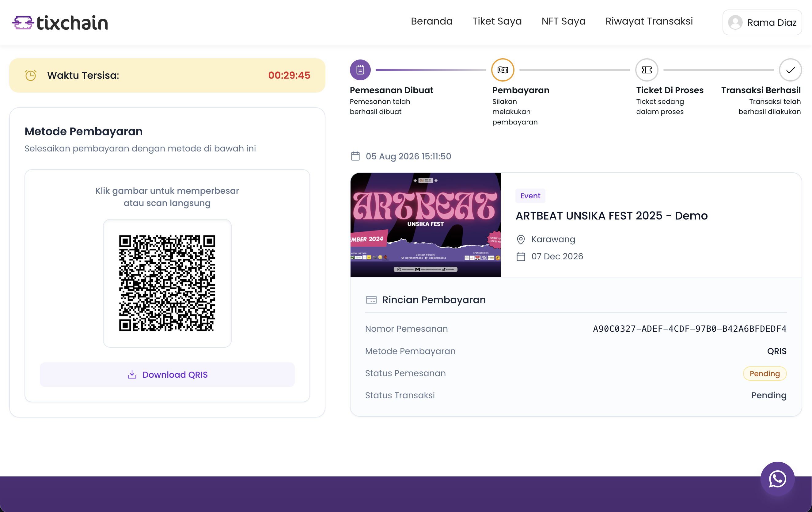Click the calendar icon beside 07 Dec 2026
Image resolution: width=812 pixels, height=512 pixels.
point(521,257)
